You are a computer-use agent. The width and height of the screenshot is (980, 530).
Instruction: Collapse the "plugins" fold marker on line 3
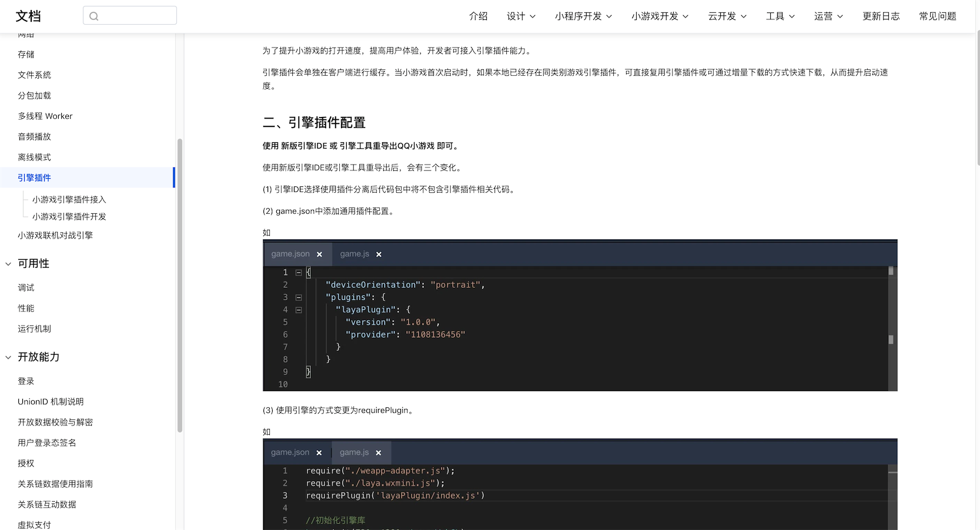point(299,297)
